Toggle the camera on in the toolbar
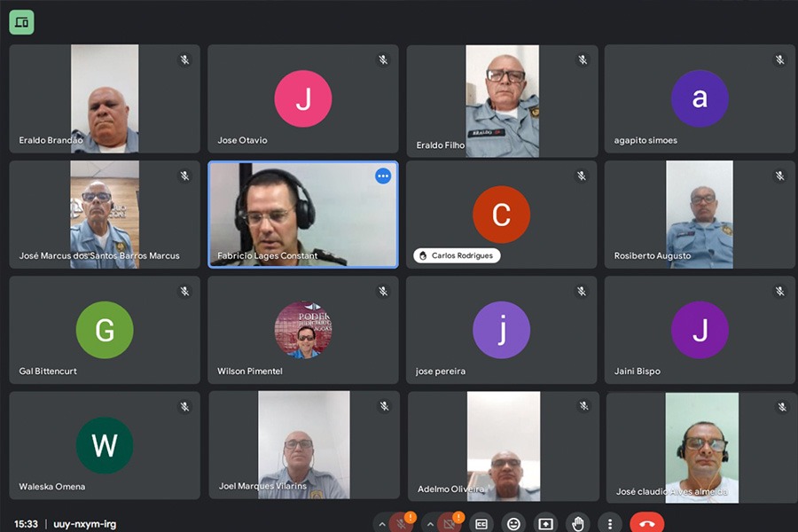798x532 pixels. 450,523
